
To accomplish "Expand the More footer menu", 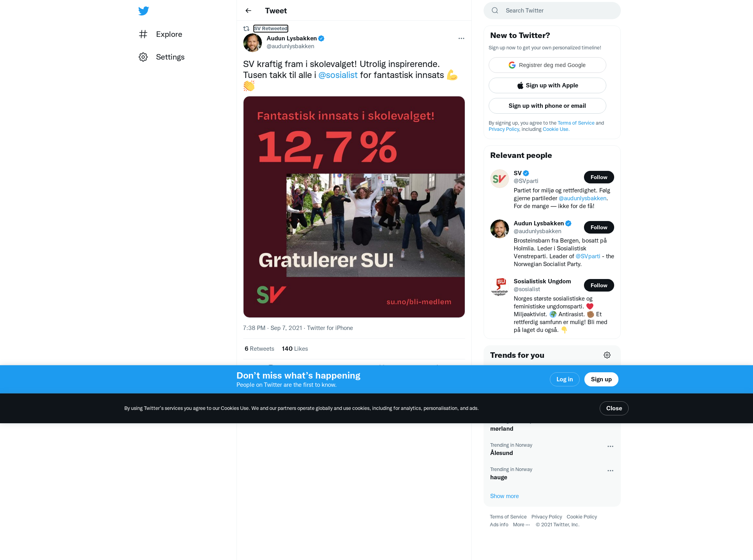I will tap(521, 525).
